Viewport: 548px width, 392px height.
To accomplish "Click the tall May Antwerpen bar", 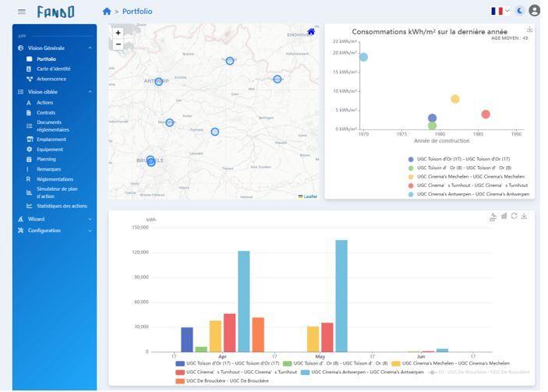I will [x=341, y=295].
